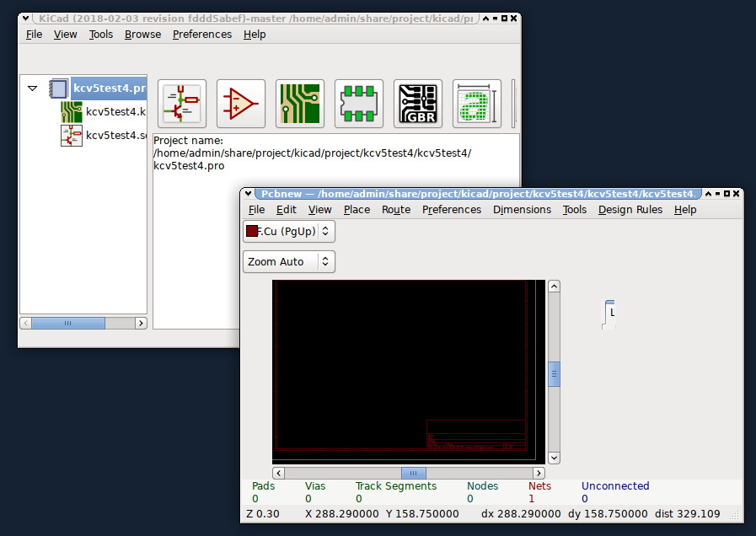756x536 pixels.
Task: Select the kcv5test4 PCB file in tree
Action: 115,111
